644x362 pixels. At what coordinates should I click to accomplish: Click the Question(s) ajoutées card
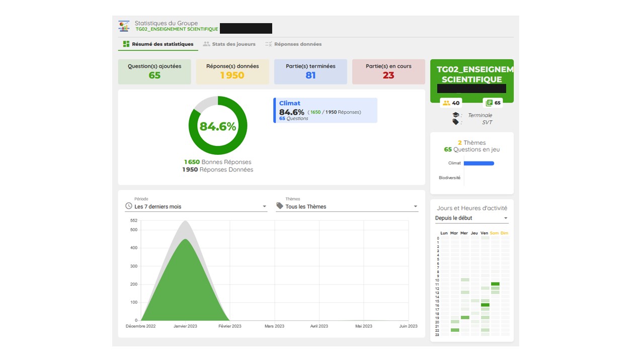coord(154,72)
